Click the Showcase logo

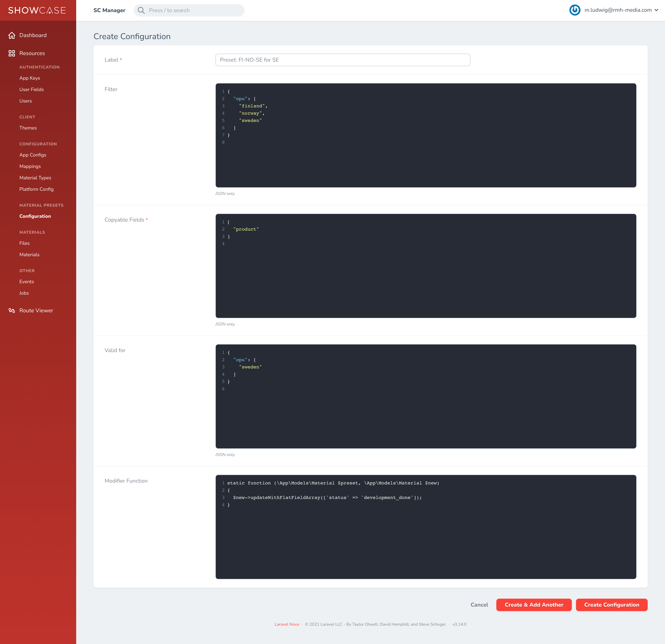pos(37,11)
